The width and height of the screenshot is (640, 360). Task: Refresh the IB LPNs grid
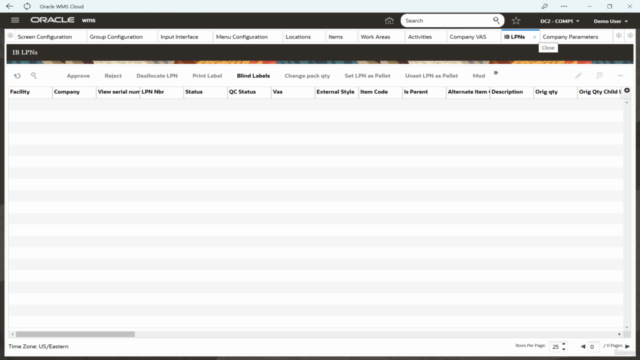[x=17, y=76]
